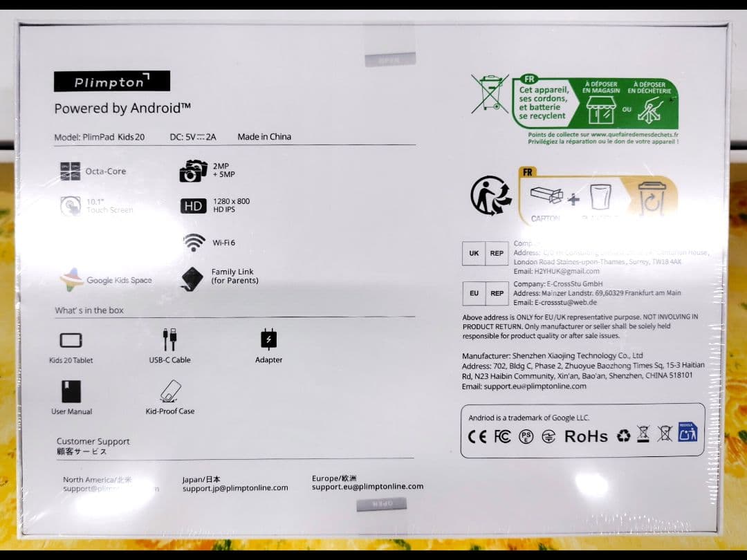The width and height of the screenshot is (747, 560).
Task: Click "Andriod is a trademark of Google LLC."
Action: point(529,418)
